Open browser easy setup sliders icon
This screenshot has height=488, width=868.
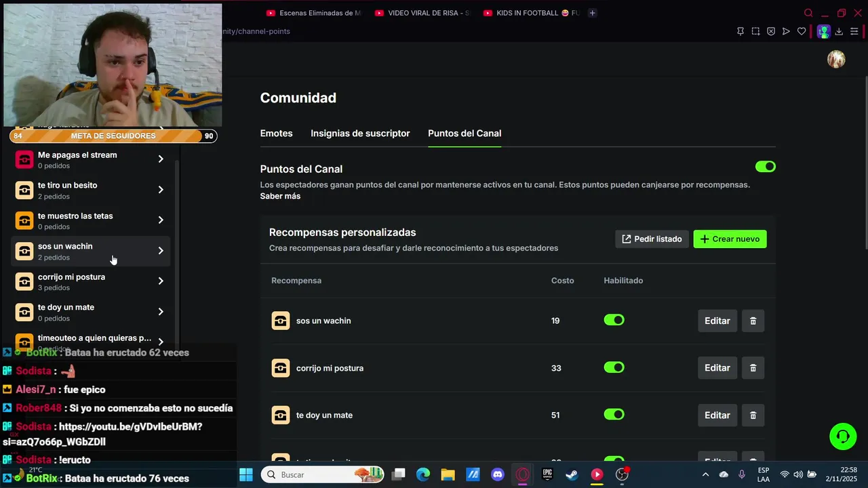pos(854,31)
